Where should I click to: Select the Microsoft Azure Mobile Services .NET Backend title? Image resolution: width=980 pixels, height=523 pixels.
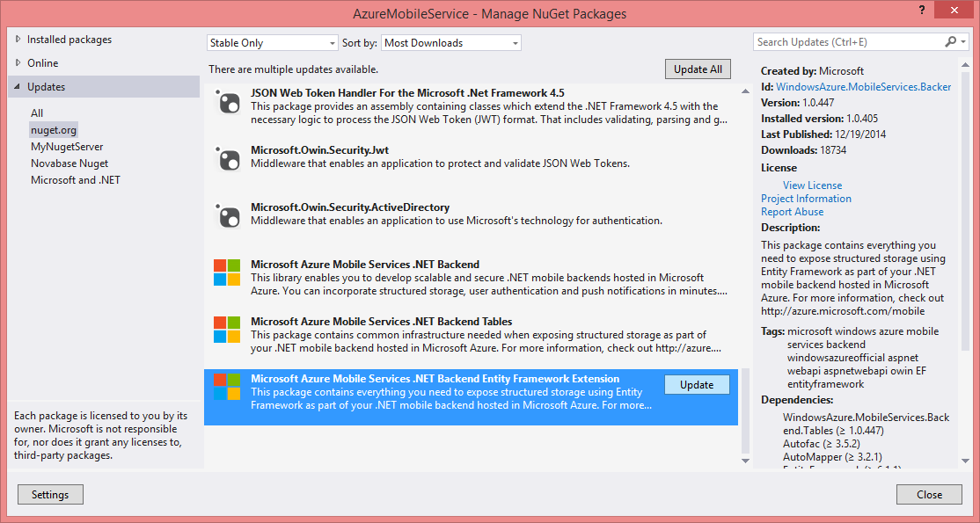[x=365, y=265]
